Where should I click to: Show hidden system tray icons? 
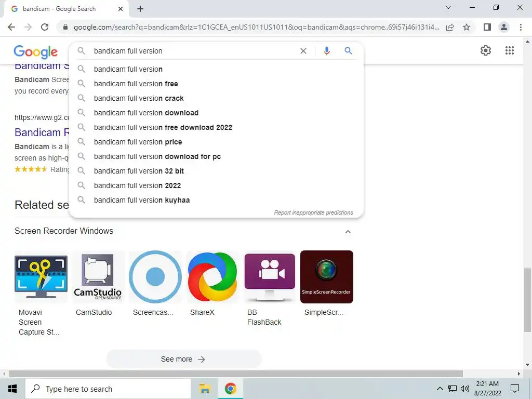440,389
